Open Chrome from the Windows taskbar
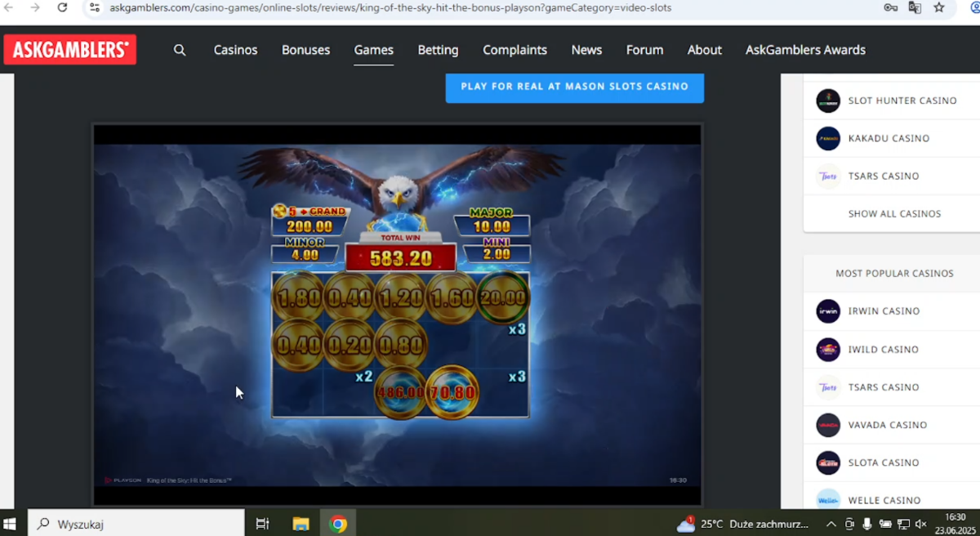Image resolution: width=980 pixels, height=536 pixels. pyautogui.click(x=338, y=524)
